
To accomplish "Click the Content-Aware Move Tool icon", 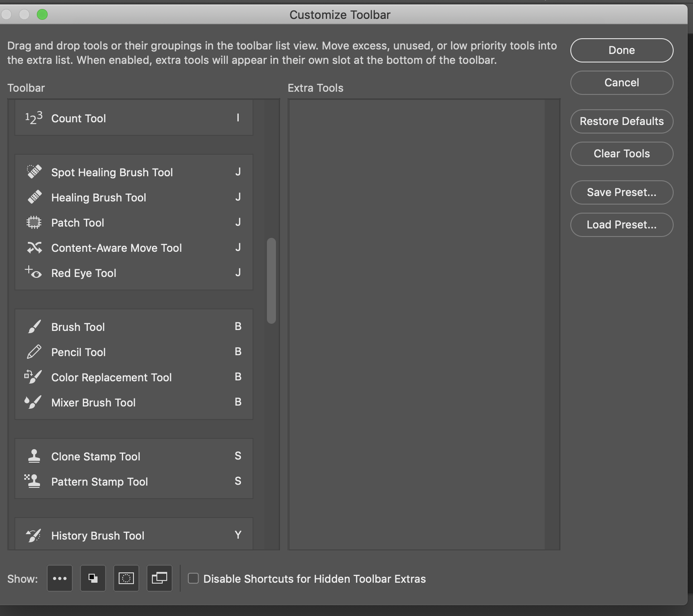I will pyautogui.click(x=33, y=247).
